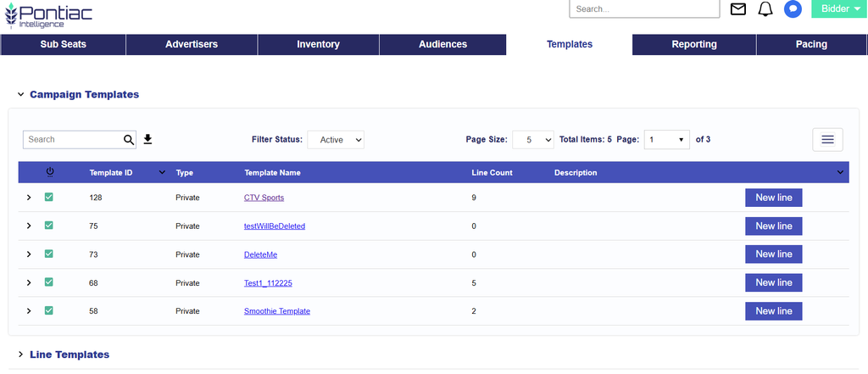
Task: Download templates using the download arrow icon
Action: [147, 139]
